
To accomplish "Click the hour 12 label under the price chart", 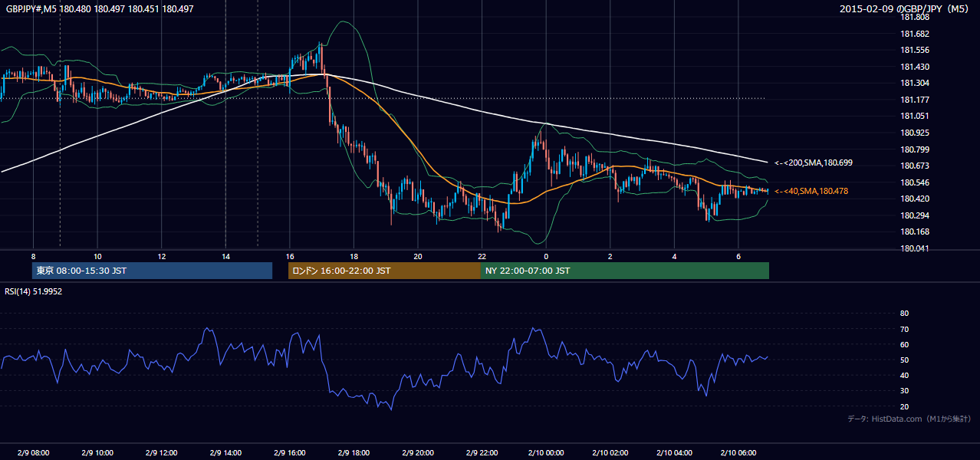I will point(161,256).
